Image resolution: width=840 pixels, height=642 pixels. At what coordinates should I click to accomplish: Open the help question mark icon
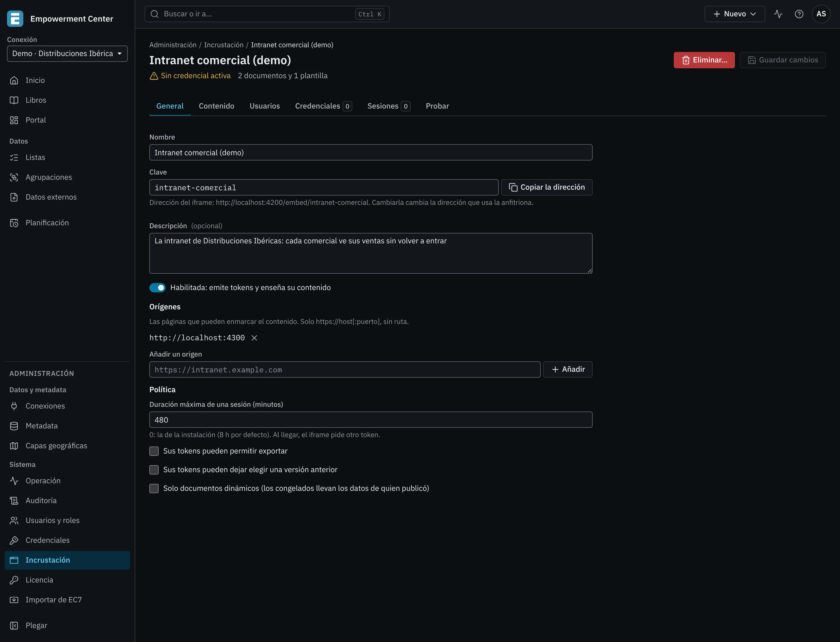tap(799, 14)
